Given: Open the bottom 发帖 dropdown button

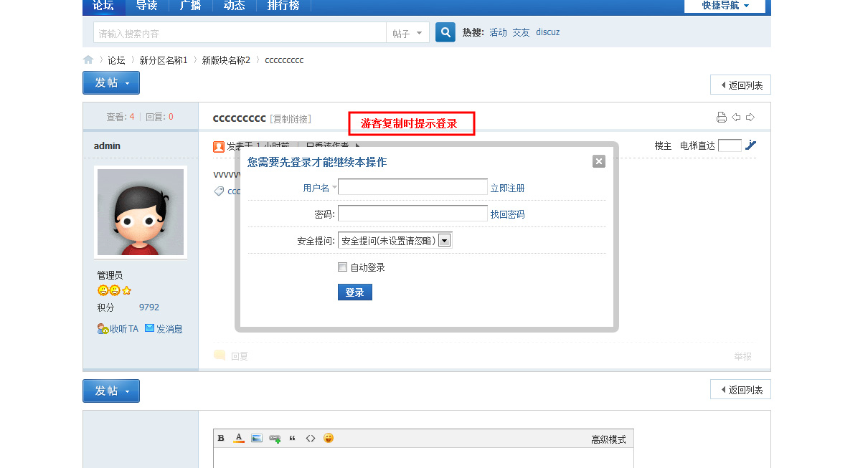Looking at the screenshot, I should click(111, 391).
